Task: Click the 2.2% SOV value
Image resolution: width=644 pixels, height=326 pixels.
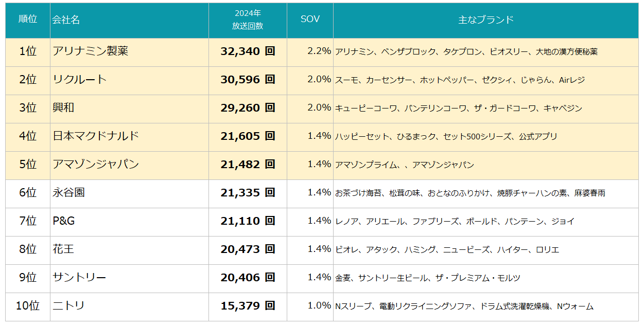Action: pyautogui.click(x=319, y=51)
